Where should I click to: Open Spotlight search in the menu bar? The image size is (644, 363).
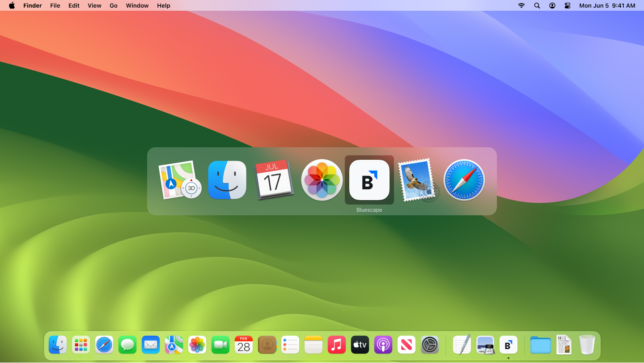point(537,5)
